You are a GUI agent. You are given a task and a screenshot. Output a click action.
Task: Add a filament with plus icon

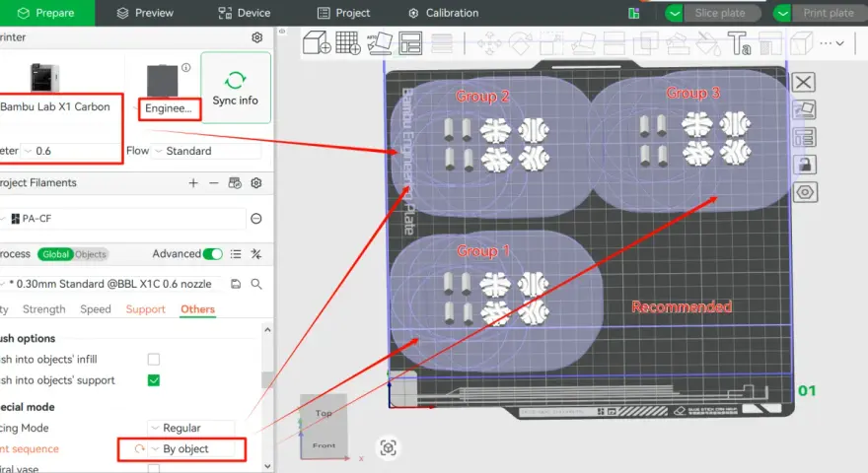193,183
